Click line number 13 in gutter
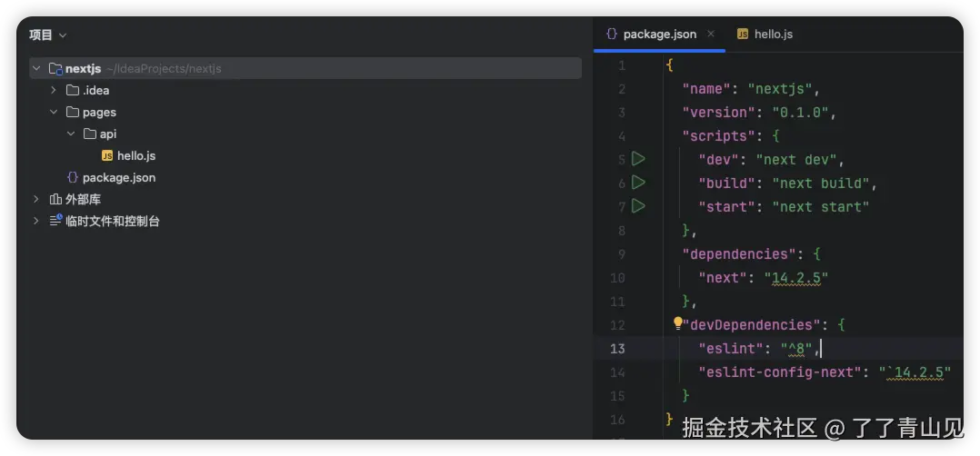 [x=617, y=349]
